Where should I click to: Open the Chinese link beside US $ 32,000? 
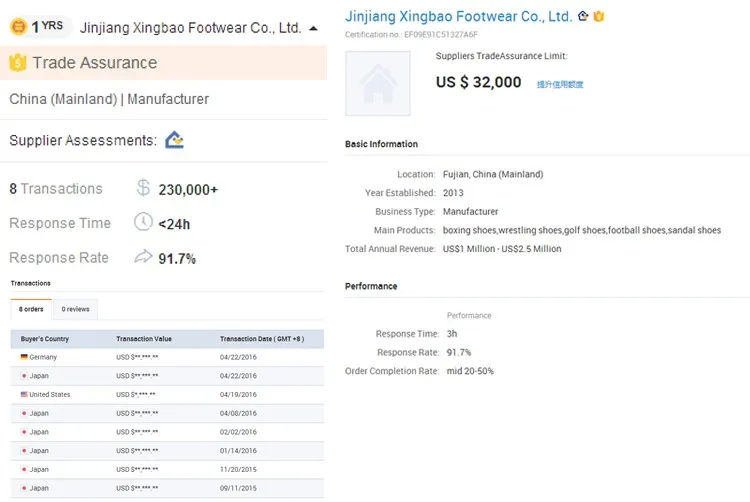560,85
